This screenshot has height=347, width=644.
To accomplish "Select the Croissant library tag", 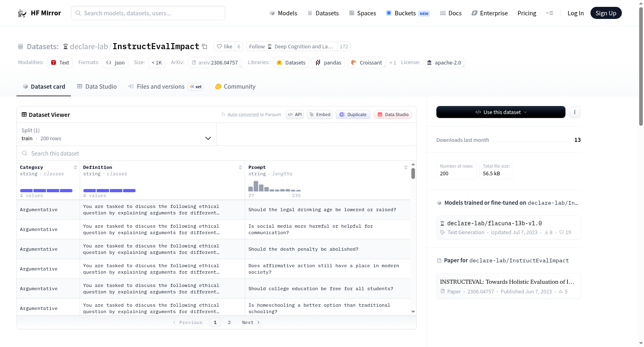I will [367, 62].
